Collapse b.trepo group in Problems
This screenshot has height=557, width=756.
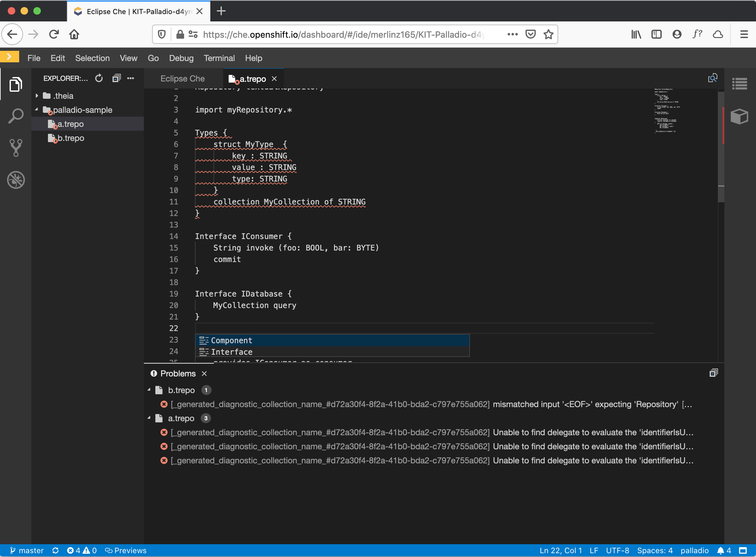click(x=149, y=390)
